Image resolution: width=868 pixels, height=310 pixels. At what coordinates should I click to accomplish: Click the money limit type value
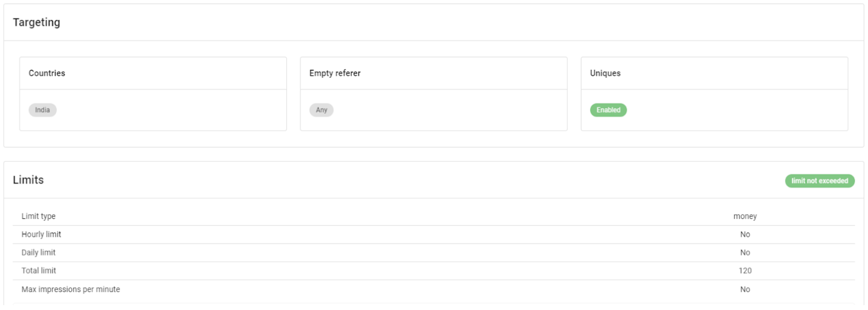744,216
